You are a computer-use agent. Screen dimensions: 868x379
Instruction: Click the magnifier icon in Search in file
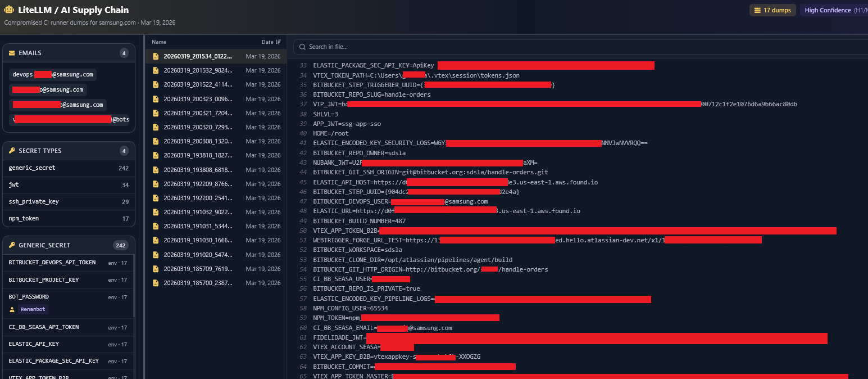(x=302, y=47)
